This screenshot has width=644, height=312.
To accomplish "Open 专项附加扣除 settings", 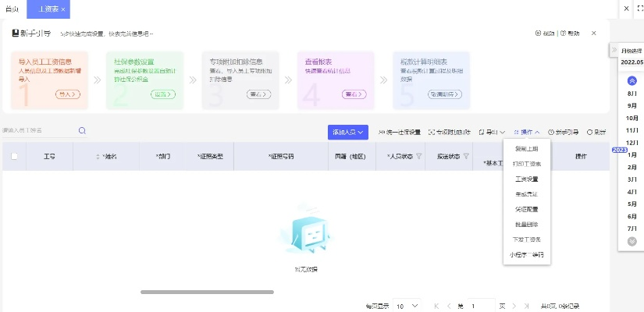I will (x=450, y=132).
